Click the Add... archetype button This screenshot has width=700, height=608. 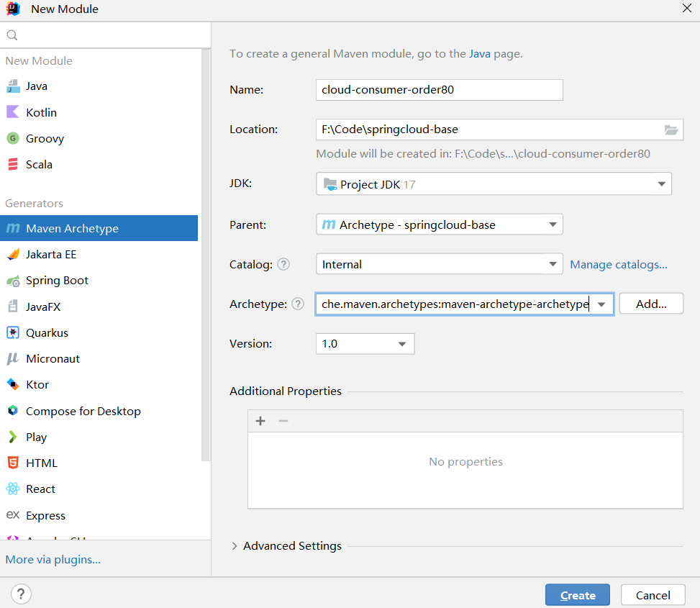pos(651,304)
